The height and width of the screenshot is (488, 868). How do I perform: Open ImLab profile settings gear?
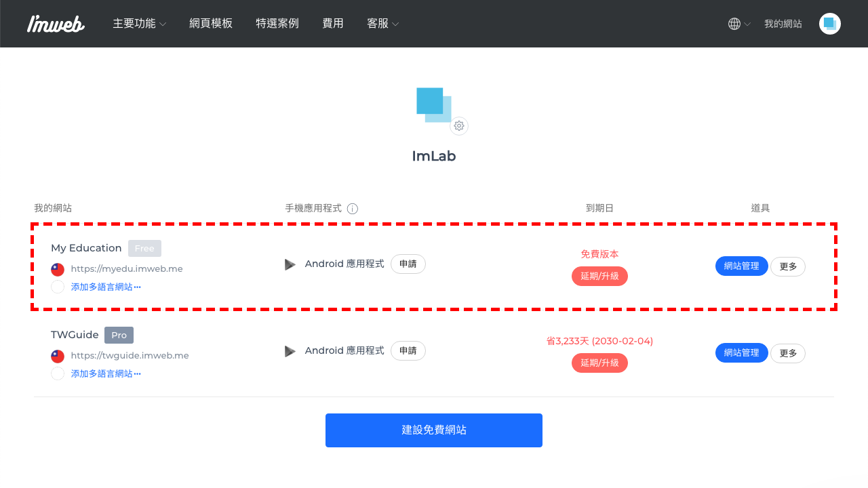click(x=459, y=125)
